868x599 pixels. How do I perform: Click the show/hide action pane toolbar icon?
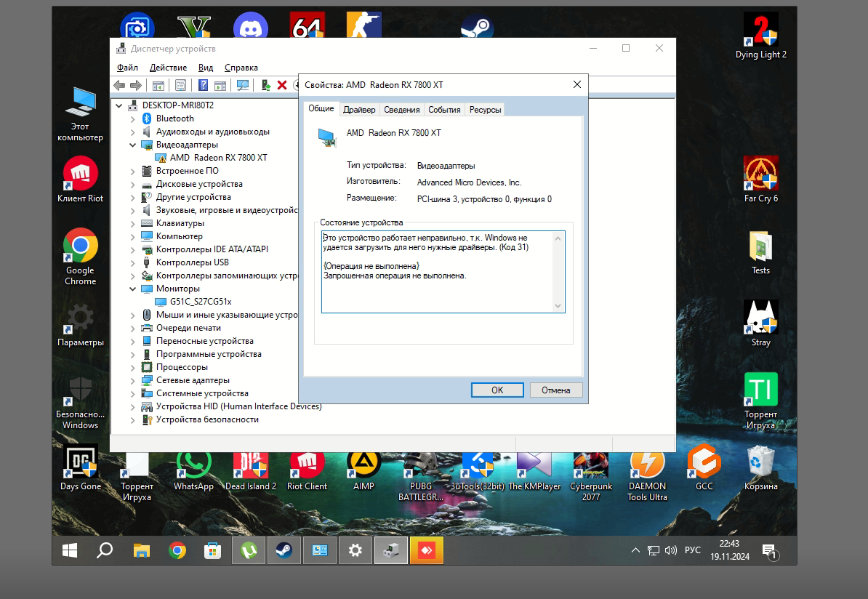[220, 85]
